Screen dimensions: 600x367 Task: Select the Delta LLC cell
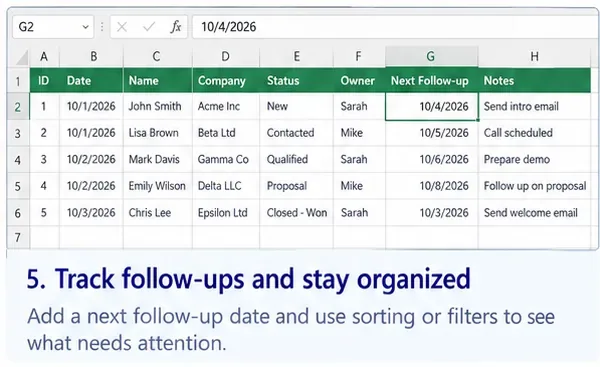(x=226, y=186)
